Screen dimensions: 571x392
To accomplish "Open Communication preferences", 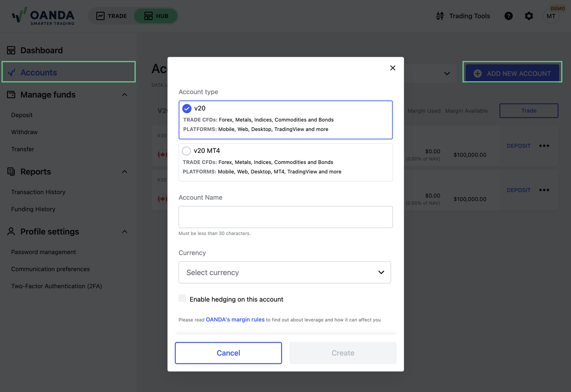I will pyautogui.click(x=51, y=269).
